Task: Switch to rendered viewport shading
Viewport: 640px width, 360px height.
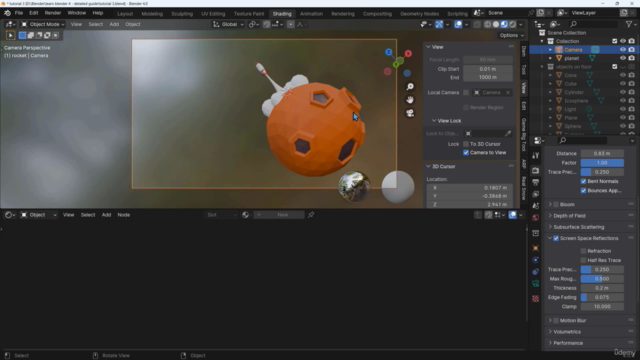Action: pos(513,24)
